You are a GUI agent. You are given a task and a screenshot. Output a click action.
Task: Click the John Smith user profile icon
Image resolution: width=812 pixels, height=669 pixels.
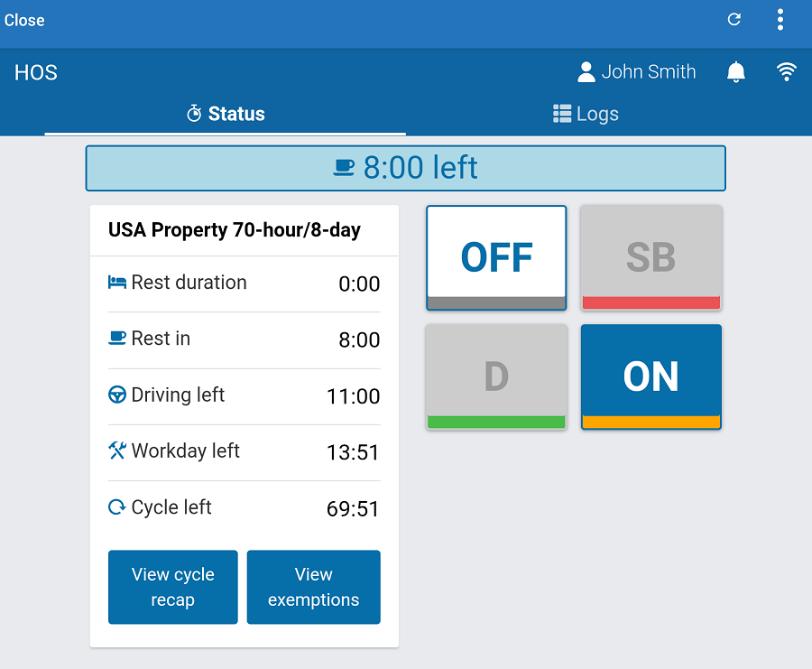pos(586,72)
